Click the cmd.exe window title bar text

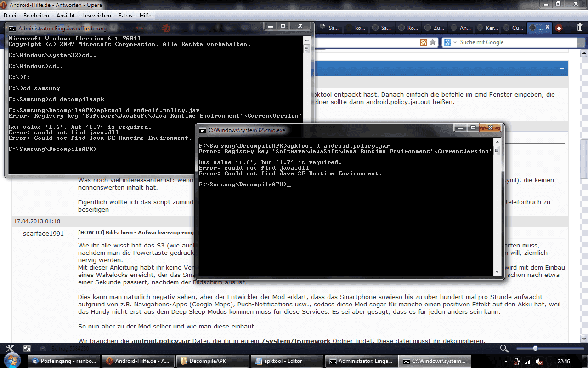pyautogui.click(x=247, y=130)
